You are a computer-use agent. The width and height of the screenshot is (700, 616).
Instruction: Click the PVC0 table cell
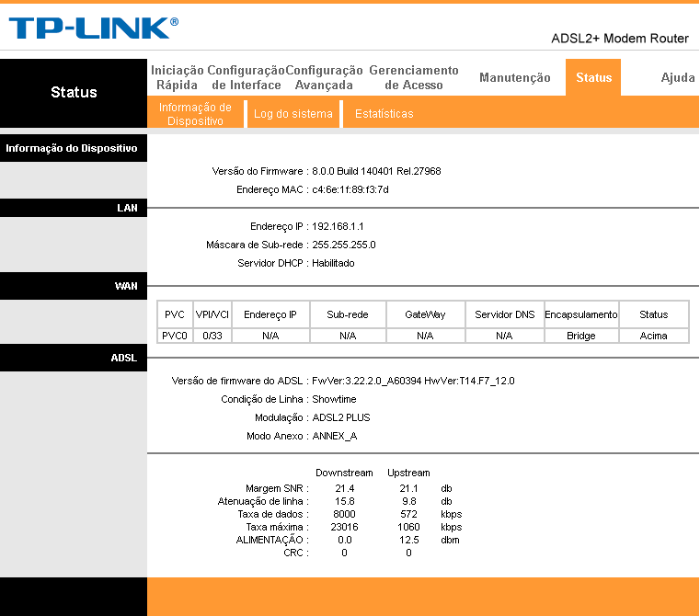pos(175,336)
